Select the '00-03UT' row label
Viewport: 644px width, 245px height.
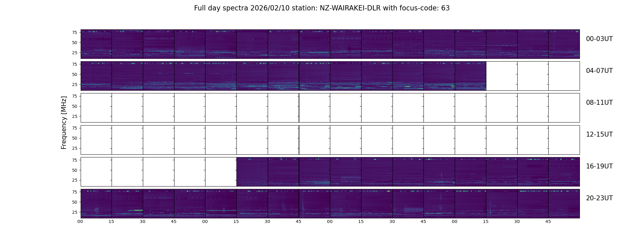[599, 39]
